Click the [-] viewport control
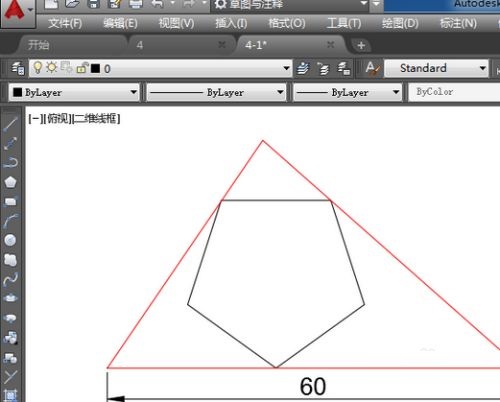 pos(35,119)
